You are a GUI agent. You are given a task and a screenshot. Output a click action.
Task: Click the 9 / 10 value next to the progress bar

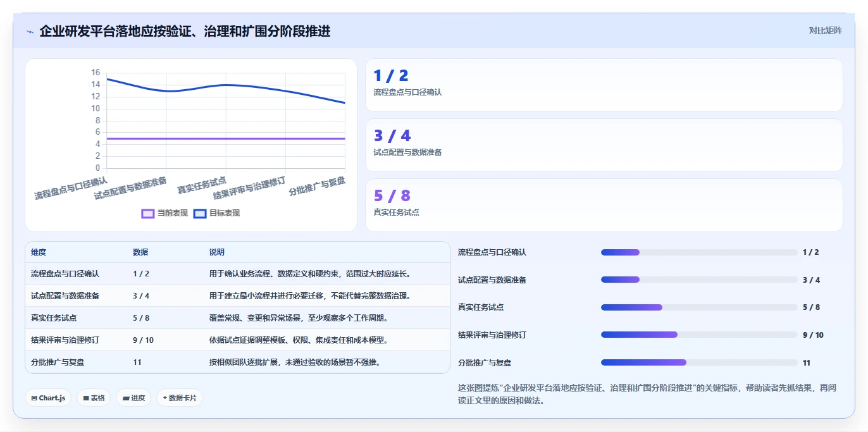pos(813,335)
